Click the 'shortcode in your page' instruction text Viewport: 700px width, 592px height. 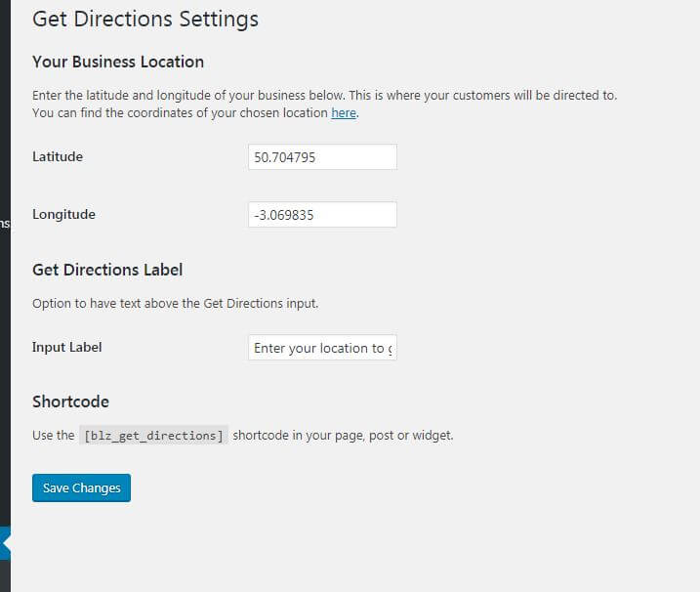[x=343, y=436]
